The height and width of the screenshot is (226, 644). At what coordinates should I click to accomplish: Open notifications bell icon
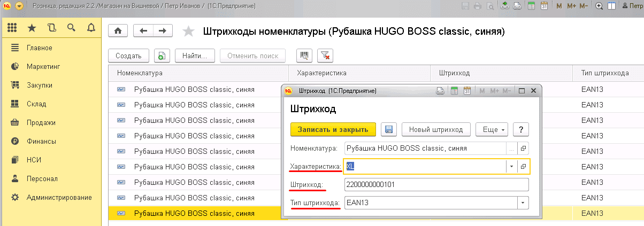(90, 28)
